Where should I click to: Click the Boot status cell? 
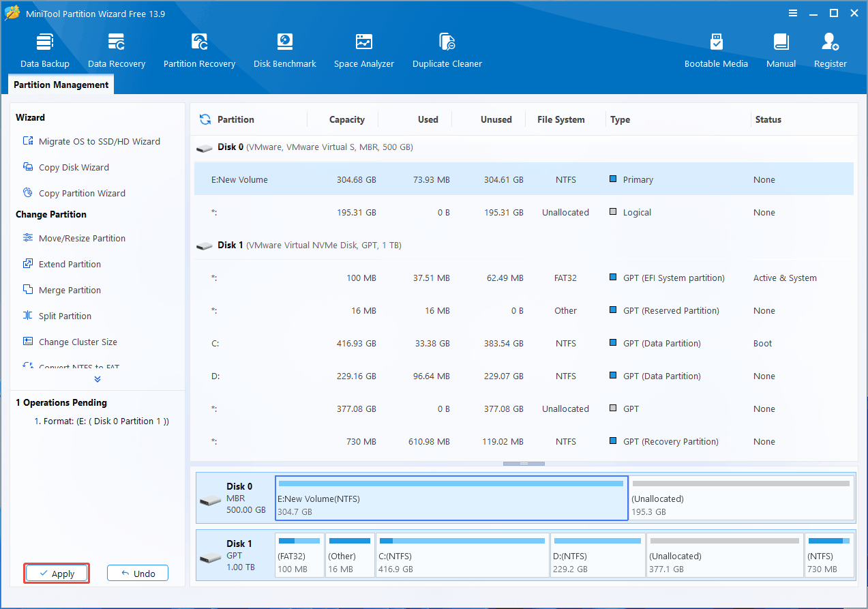(x=763, y=343)
